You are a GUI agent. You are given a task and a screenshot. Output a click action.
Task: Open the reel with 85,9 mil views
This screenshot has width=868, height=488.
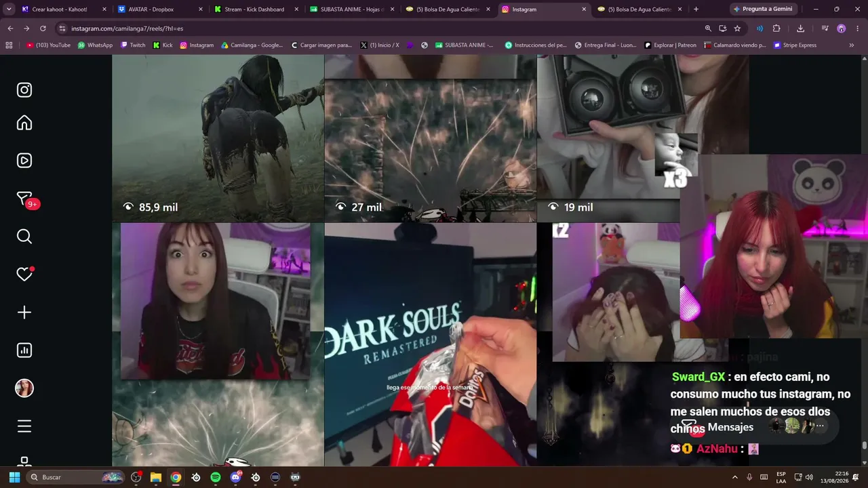218,138
